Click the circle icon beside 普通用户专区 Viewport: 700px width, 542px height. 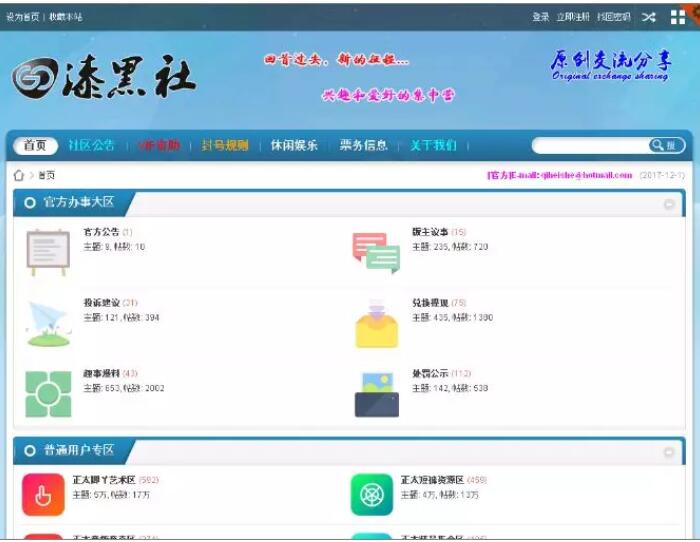coord(30,451)
